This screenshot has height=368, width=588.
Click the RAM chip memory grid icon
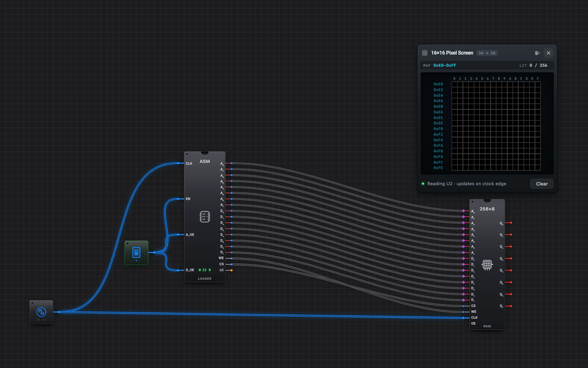[x=487, y=265]
